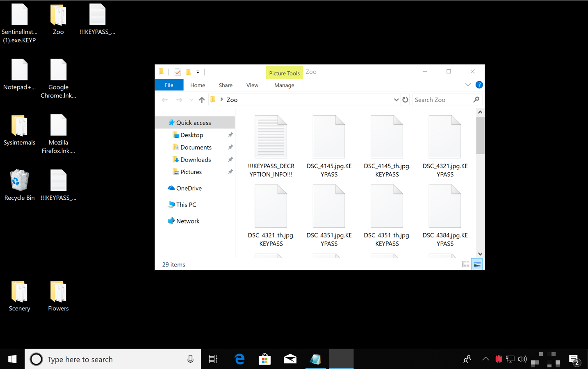Select This PC in navigation pane
Screen dimensions: 588x369
click(186, 205)
